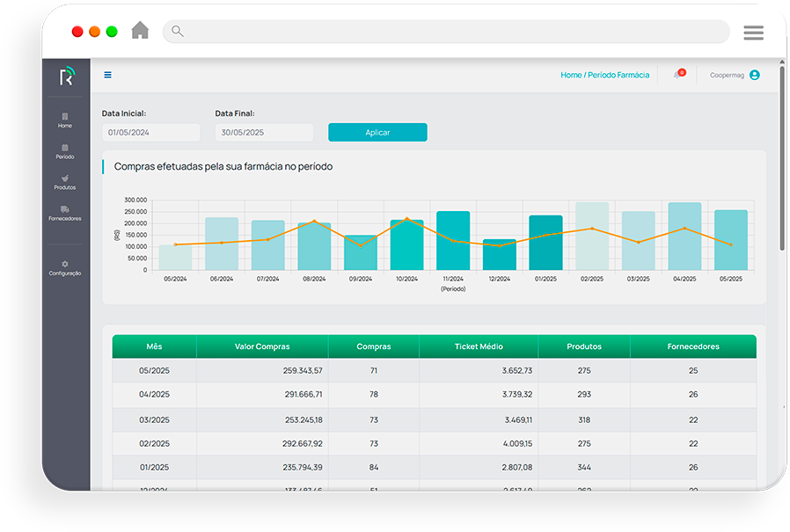Open Período in the sidebar
790x532 pixels.
tap(65, 151)
